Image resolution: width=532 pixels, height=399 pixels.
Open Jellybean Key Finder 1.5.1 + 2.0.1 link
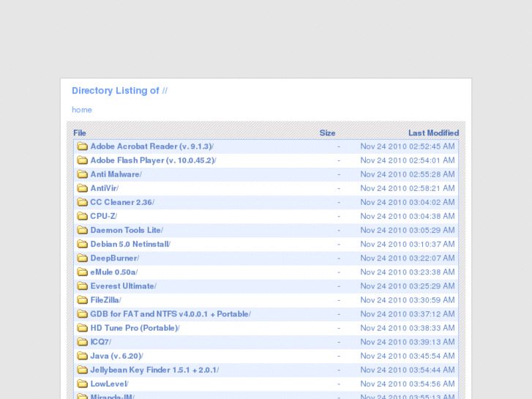[154, 370]
